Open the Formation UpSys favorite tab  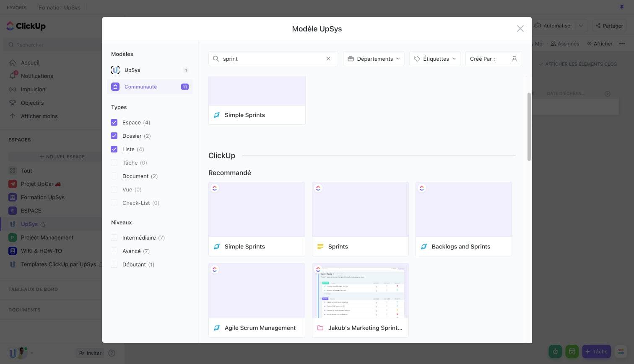pos(60,8)
